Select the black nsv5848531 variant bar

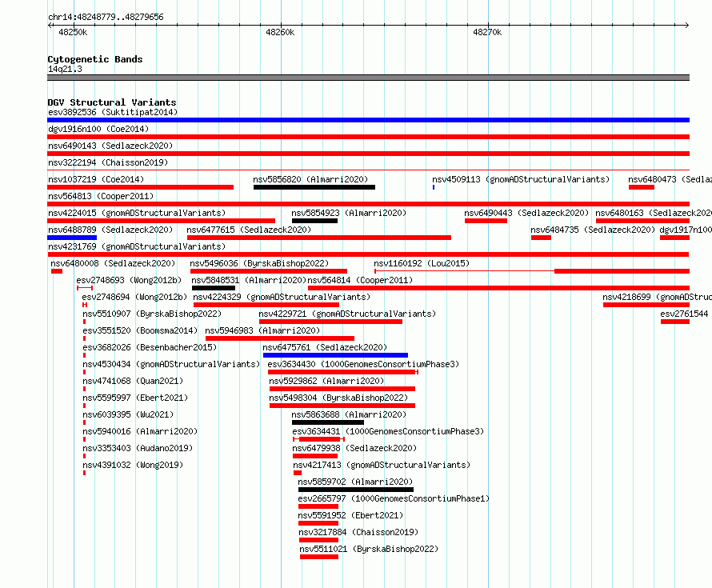coord(214,288)
